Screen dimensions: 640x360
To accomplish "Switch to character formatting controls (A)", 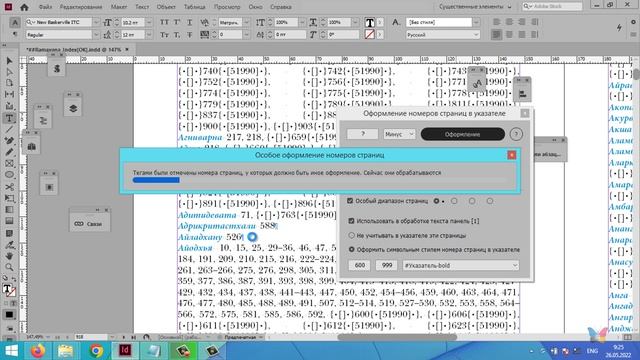I will (x=15, y=22).
